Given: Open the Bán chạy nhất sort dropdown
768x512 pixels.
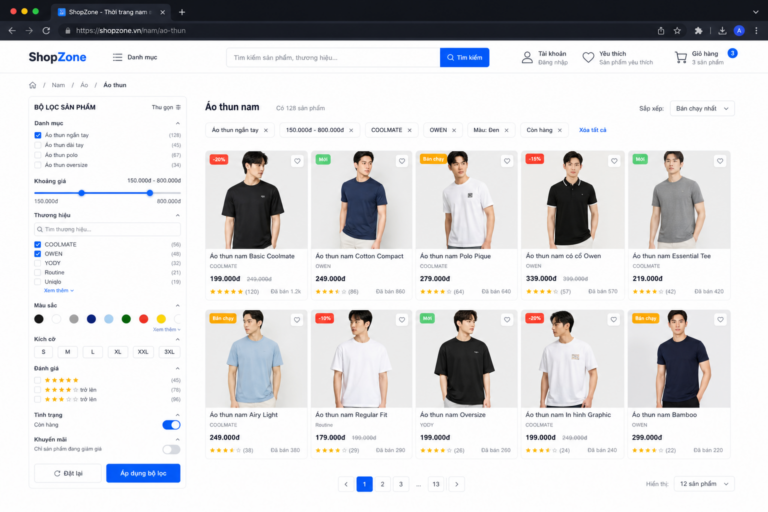Looking at the screenshot, I should 702,108.
